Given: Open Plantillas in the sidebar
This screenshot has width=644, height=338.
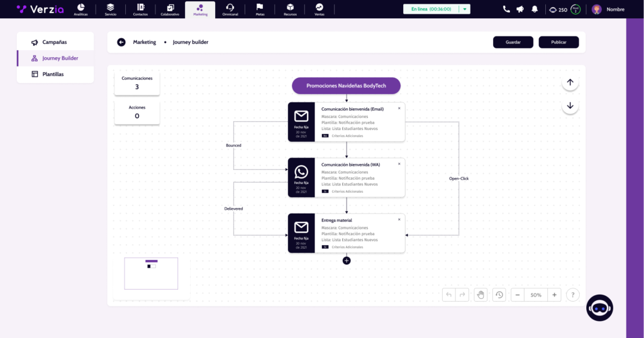Looking at the screenshot, I should point(55,74).
